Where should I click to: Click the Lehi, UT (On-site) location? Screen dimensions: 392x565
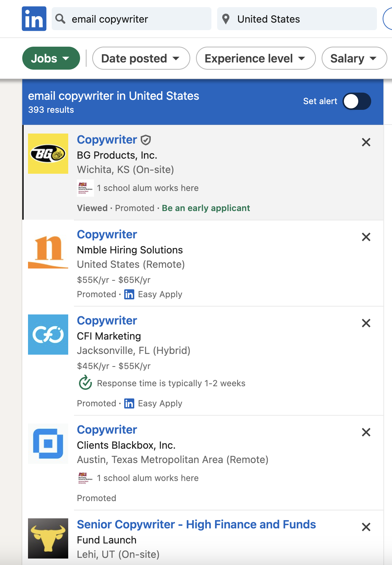coord(118,554)
